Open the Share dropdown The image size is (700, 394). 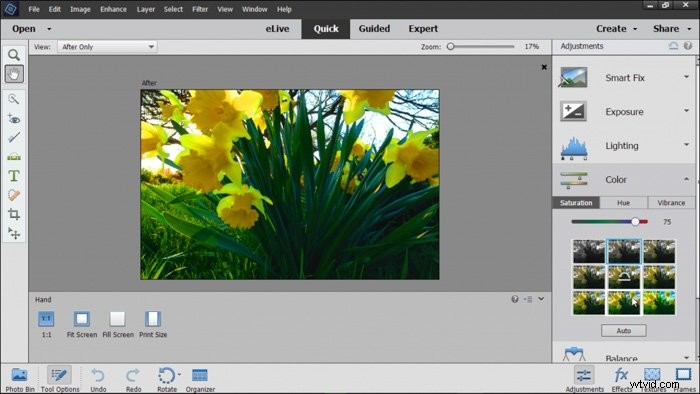672,29
